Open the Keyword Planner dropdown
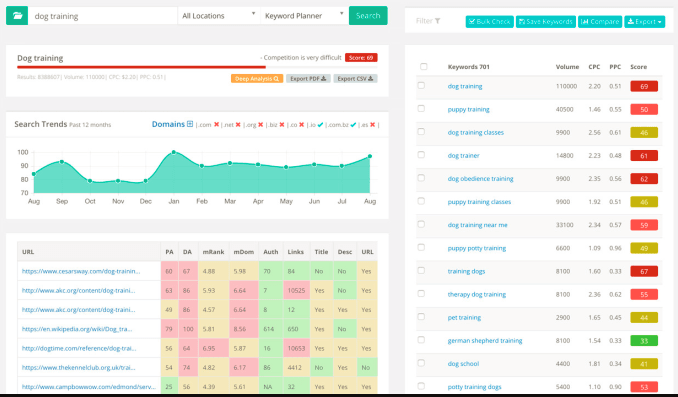Image resolution: width=678 pixels, height=397 pixels. pos(304,16)
